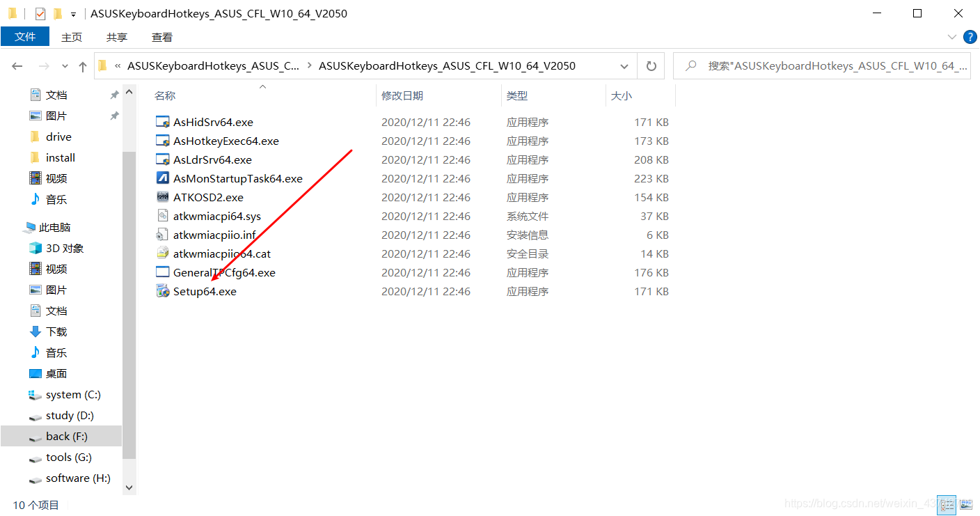Click the new folder quick access icon
This screenshot has height=516, width=980.
(58, 13)
